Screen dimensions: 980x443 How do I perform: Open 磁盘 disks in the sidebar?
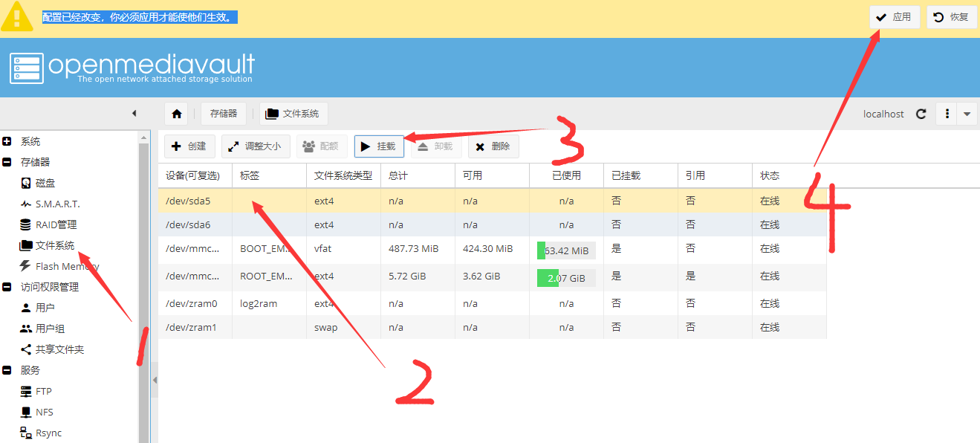tap(45, 183)
